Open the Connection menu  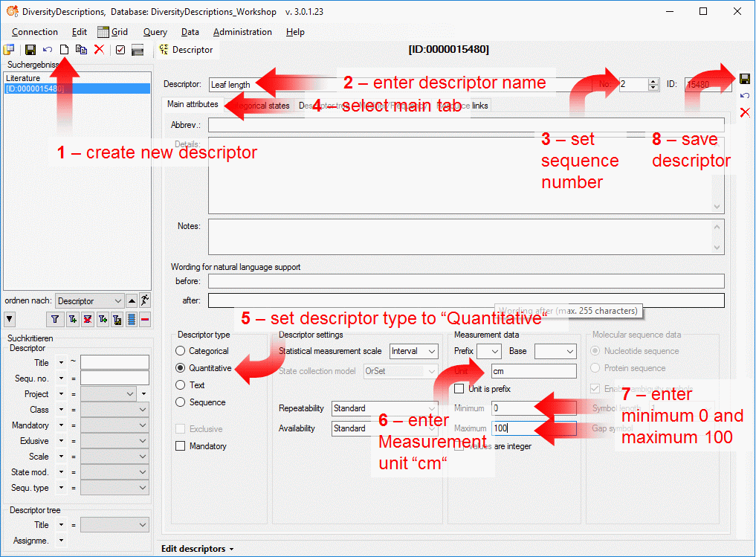click(35, 32)
